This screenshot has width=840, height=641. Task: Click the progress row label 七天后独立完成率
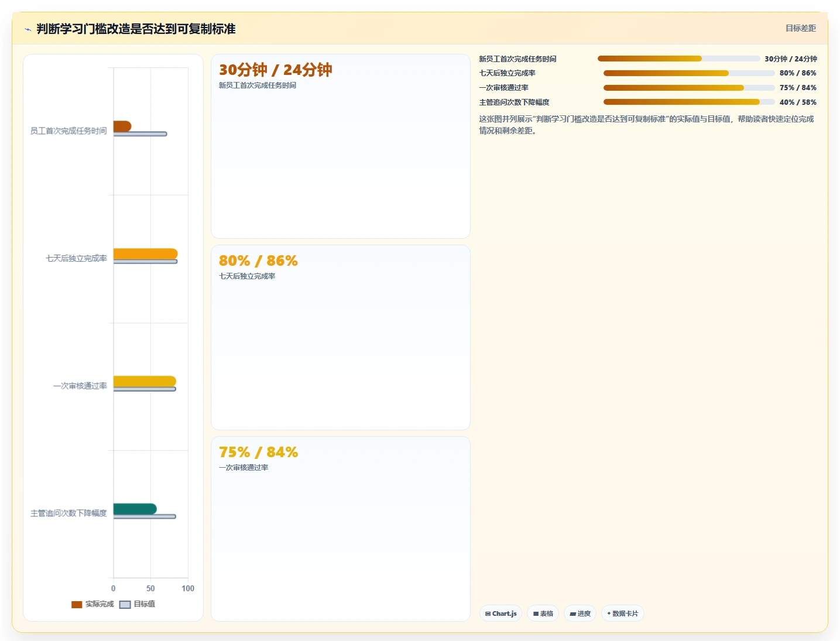point(507,73)
